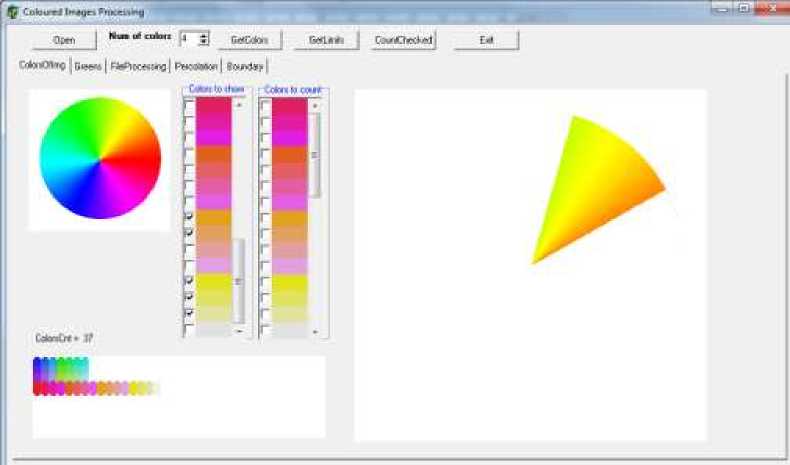Click up arrow of Colors to count scrollbar
This screenshot has width=790, height=465.
point(315,105)
